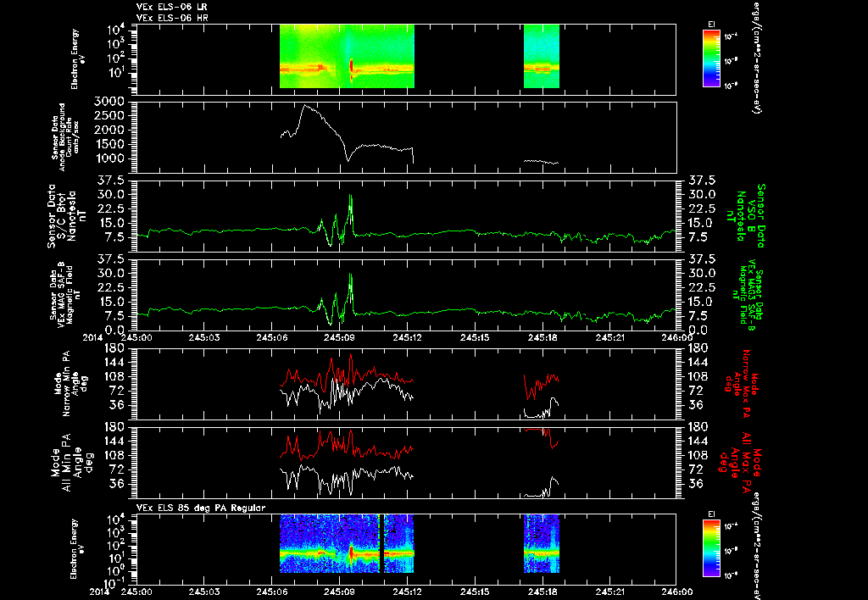This screenshot has height=600, width=868.
Task: Select the "VEx ELS 85 deg PA Regular" title
Action: pyautogui.click(x=201, y=508)
